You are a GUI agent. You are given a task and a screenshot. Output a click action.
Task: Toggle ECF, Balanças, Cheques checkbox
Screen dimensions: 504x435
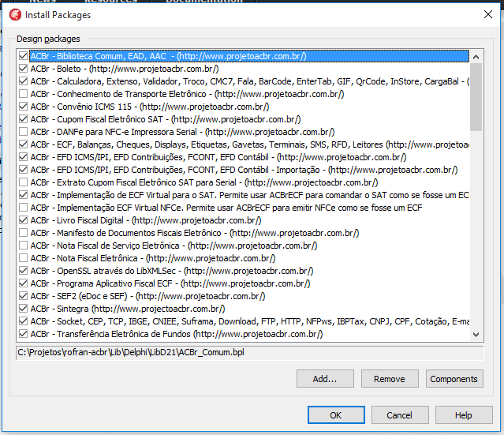[x=23, y=144]
